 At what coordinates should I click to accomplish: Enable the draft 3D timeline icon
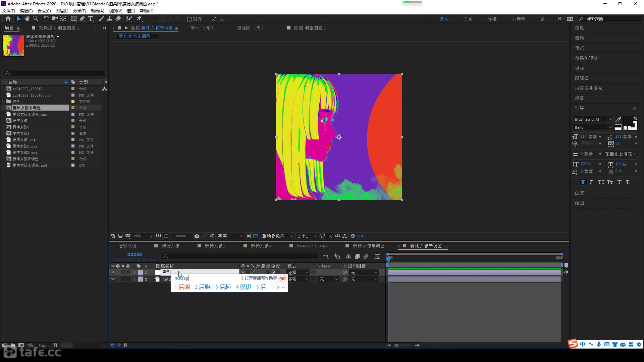pos(337,256)
